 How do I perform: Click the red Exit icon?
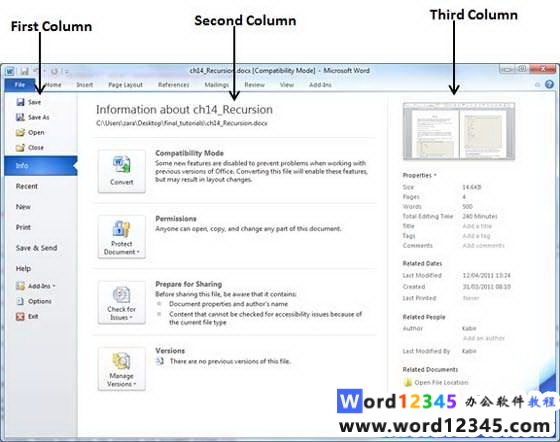[x=20, y=316]
